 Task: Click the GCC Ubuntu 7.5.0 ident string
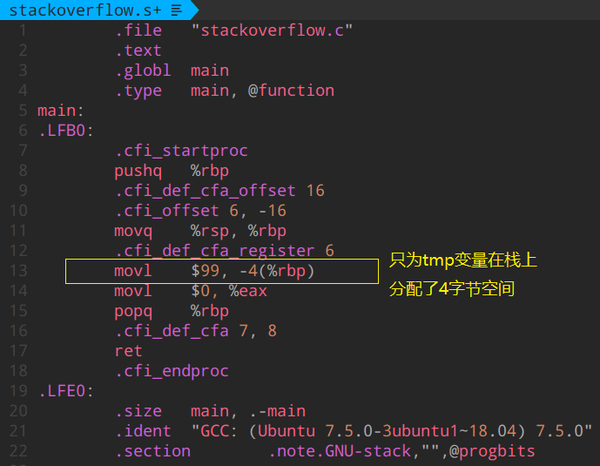392,431
